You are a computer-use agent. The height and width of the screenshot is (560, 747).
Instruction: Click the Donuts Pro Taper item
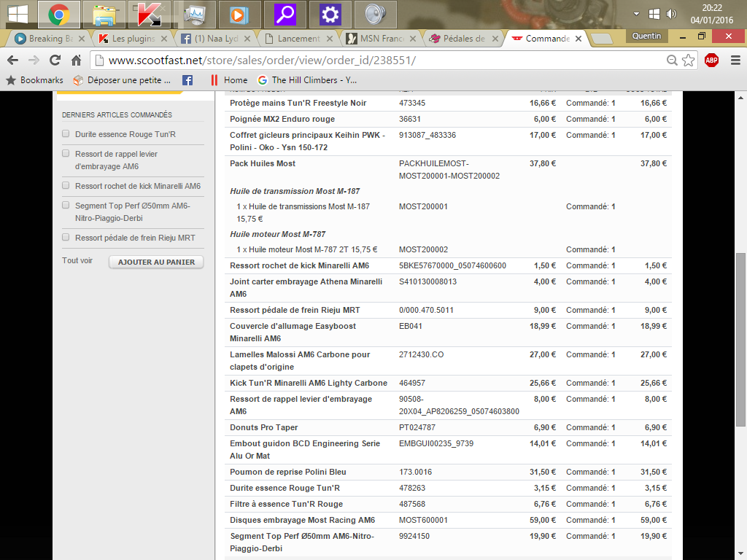point(264,427)
